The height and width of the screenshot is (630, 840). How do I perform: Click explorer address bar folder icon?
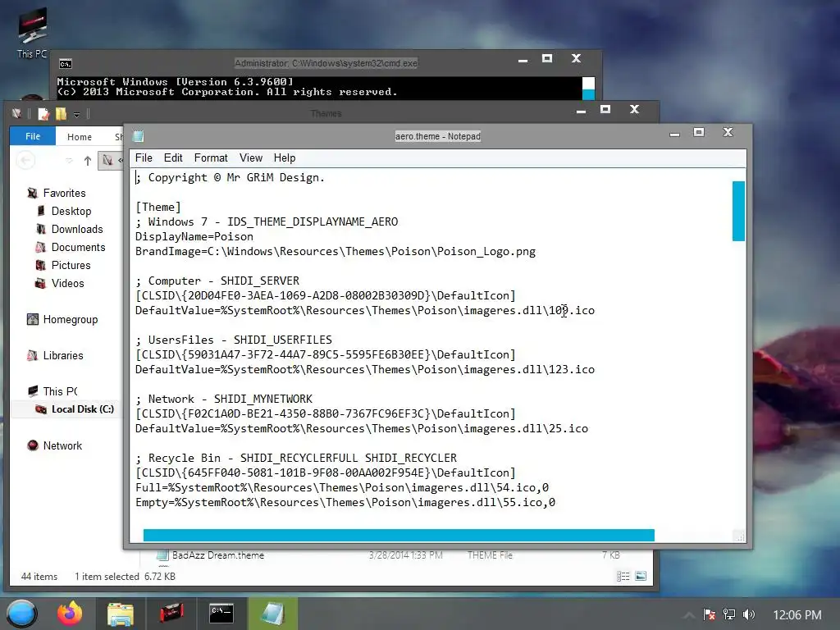pyautogui.click(x=107, y=160)
